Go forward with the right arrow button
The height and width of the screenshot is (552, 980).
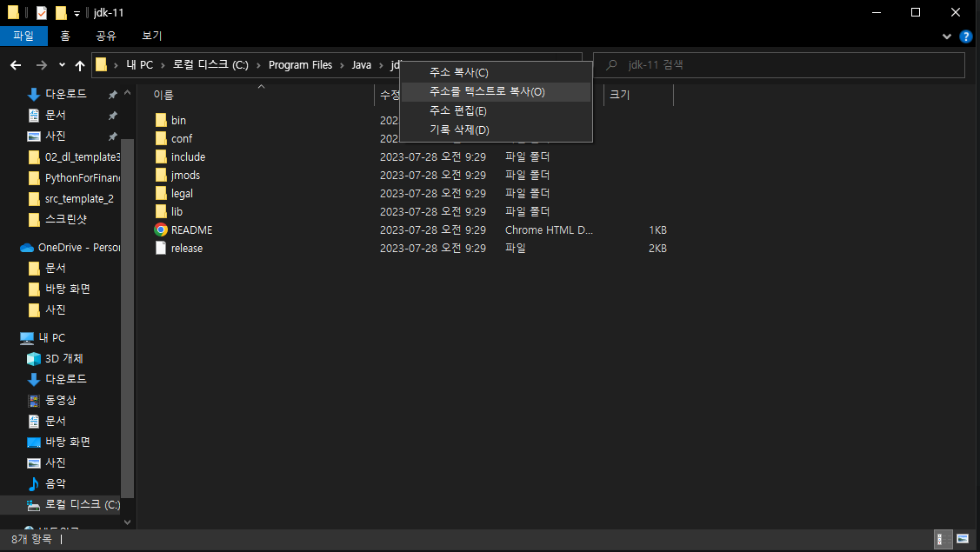41,65
